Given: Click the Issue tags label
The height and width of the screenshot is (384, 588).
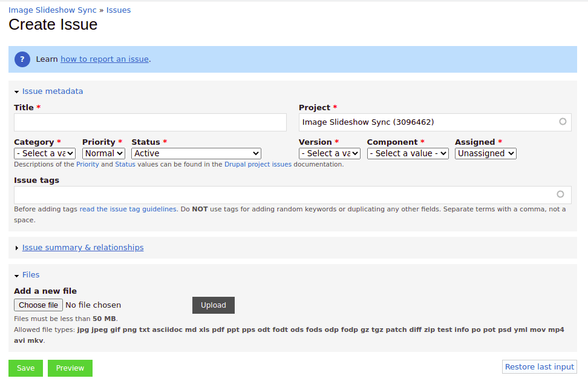Looking at the screenshot, I should 37,180.
